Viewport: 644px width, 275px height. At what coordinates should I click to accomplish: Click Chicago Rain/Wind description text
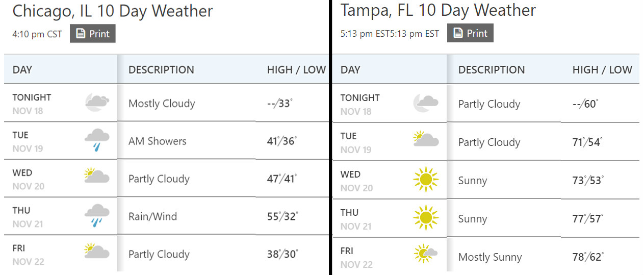coord(152,216)
